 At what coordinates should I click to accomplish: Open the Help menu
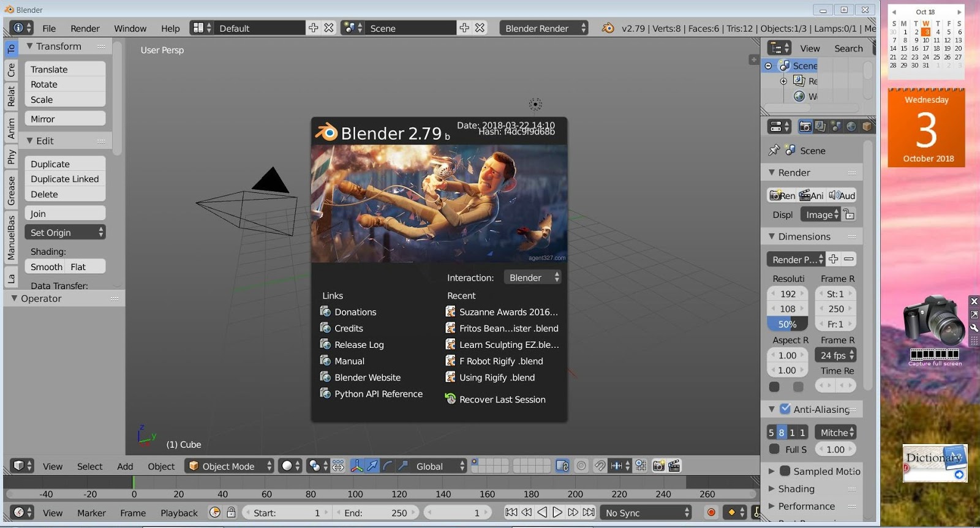170,28
